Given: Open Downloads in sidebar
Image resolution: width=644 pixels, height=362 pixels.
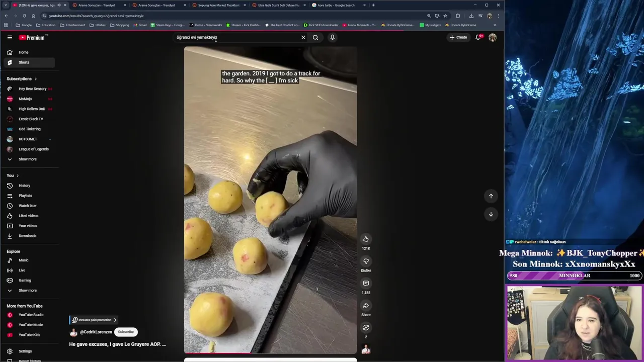Looking at the screenshot, I should point(28,236).
